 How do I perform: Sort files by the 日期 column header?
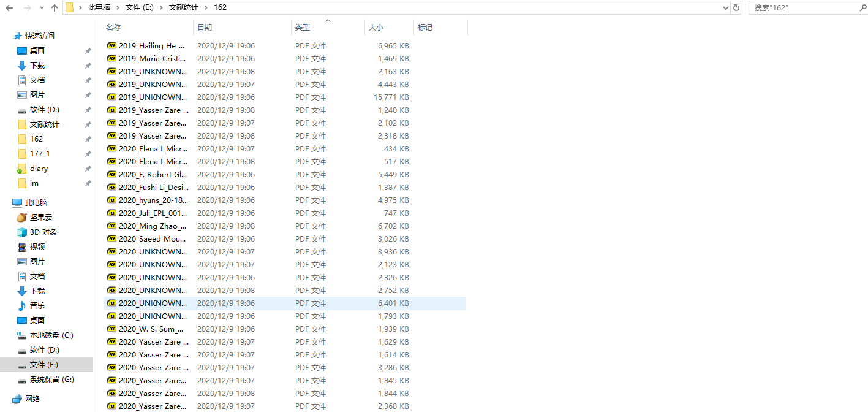(x=205, y=28)
